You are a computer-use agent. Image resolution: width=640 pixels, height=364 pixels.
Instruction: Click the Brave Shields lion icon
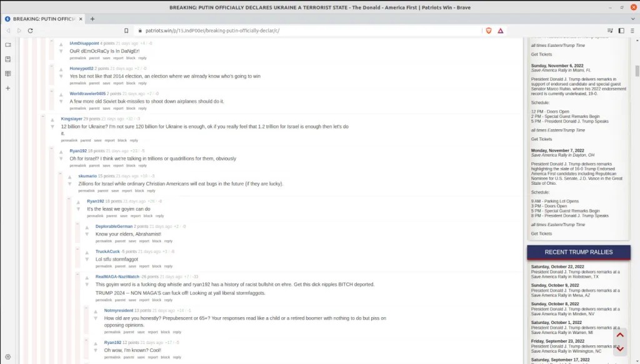(x=489, y=31)
